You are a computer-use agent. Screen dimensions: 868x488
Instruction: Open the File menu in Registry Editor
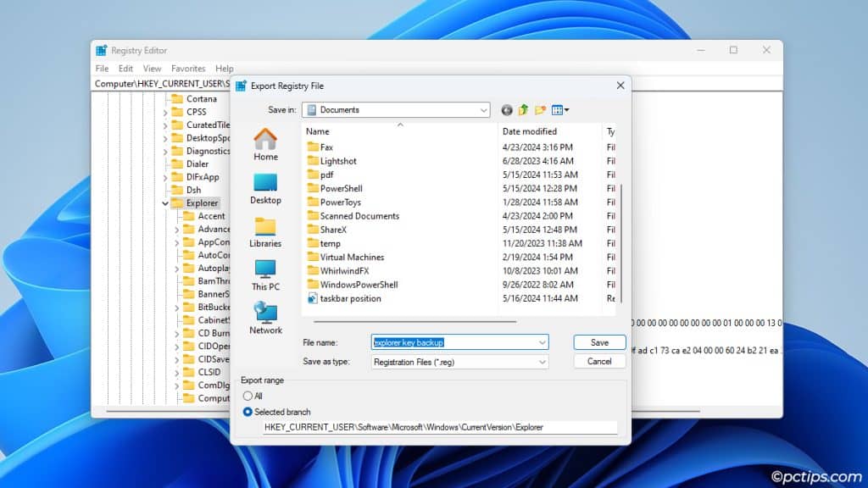(102, 68)
